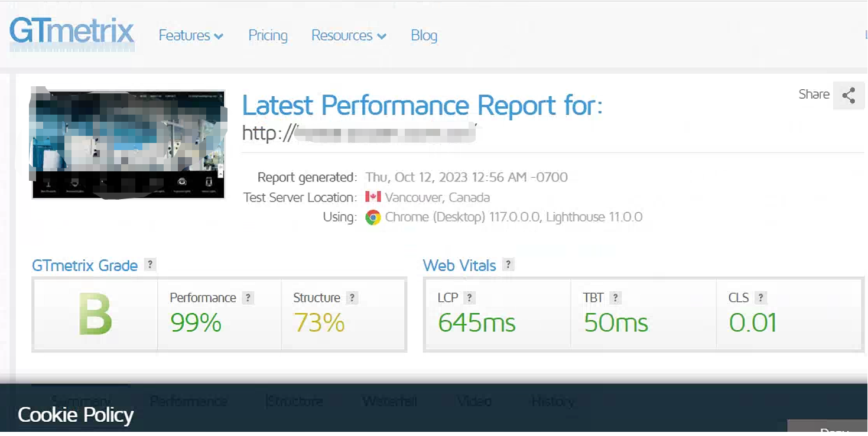Click question mark next to Structure
This screenshot has height=436, width=868.
point(352,298)
